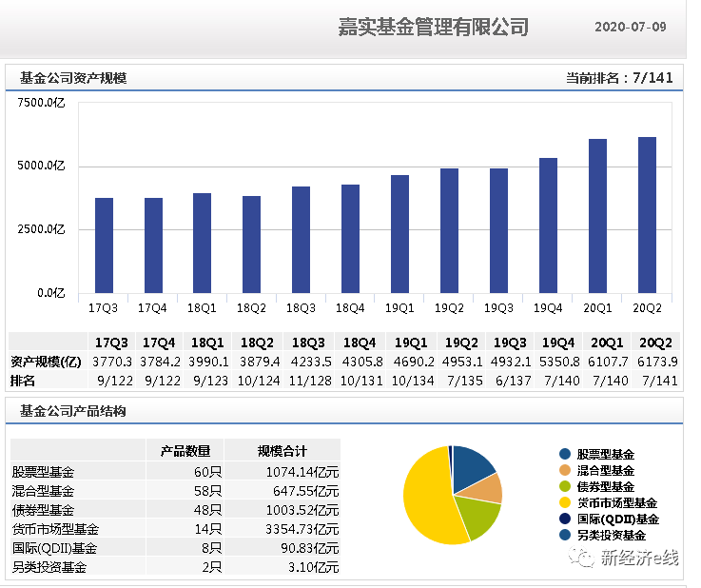Viewport: 701px width, 588px height.
Task: Select the 20Q1 bar in asset chart
Action: (x=597, y=216)
